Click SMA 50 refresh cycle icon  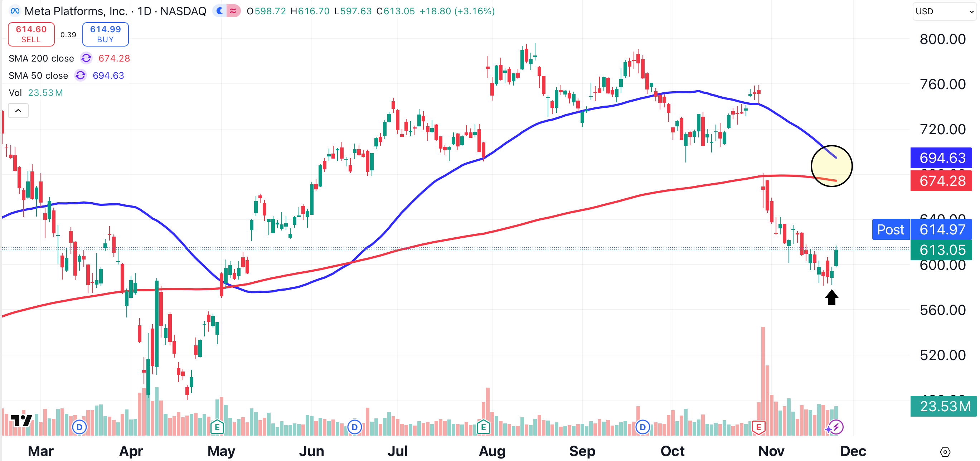(x=80, y=75)
